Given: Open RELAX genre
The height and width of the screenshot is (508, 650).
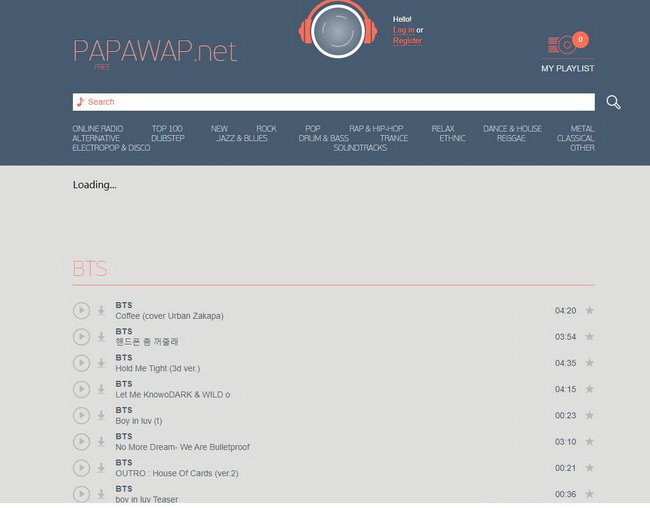Looking at the screenshot, I should [443, 129].
